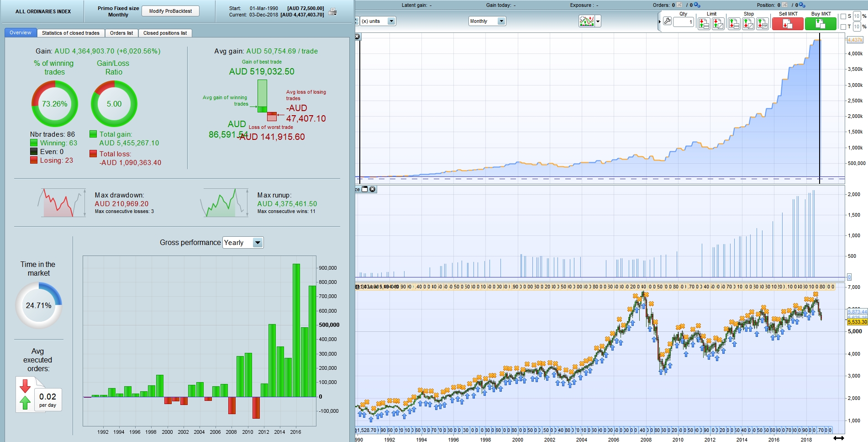This screenshot has height=442, width=868.
Task: Open the Closed positions list tab
Action: (165, 33)
